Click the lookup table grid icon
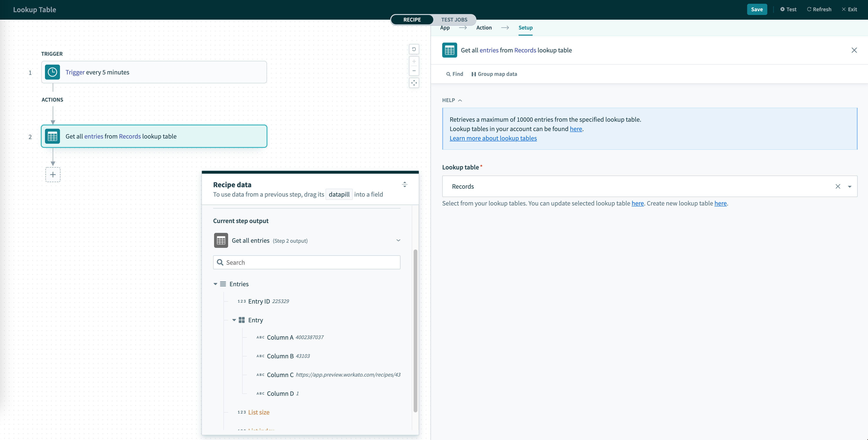Screen dimensions: 868x440 click(449, 50)
